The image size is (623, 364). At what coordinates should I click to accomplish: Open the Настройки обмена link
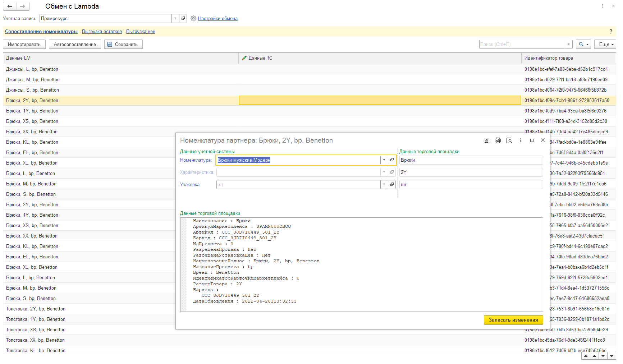pos(217,19)
